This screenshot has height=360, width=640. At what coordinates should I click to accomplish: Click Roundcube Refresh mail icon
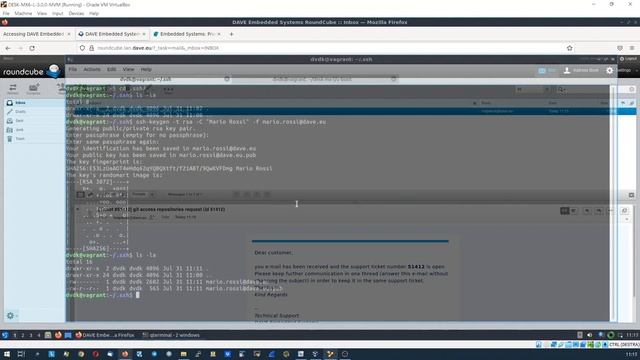point(13,89)
